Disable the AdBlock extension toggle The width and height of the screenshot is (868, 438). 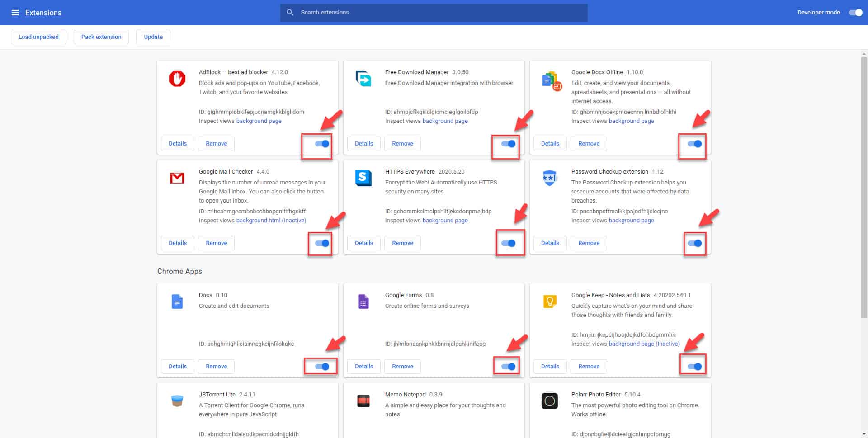[322, 144]
